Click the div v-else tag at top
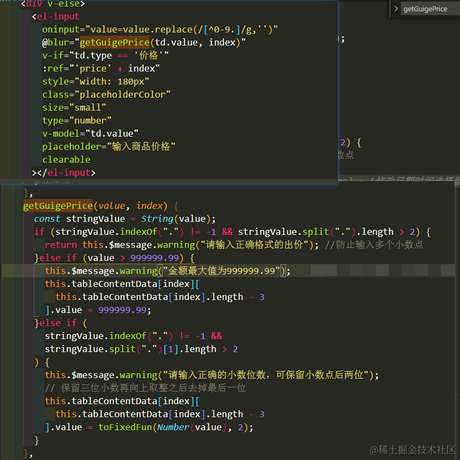The width and height of the screenshot is (460, 460). point(53,4)
